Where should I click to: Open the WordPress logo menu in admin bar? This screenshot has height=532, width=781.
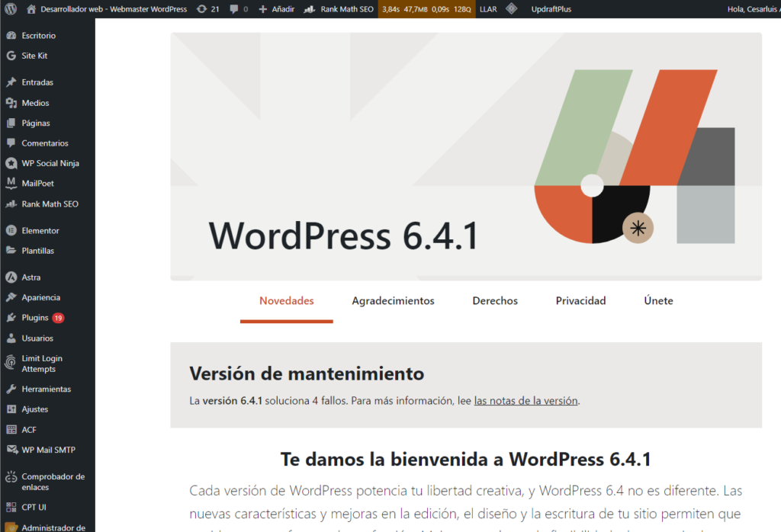11,9
